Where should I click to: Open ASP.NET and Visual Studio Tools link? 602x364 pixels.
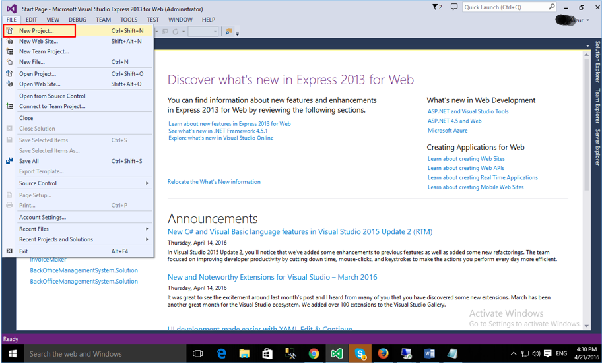(x=468, y=111)
